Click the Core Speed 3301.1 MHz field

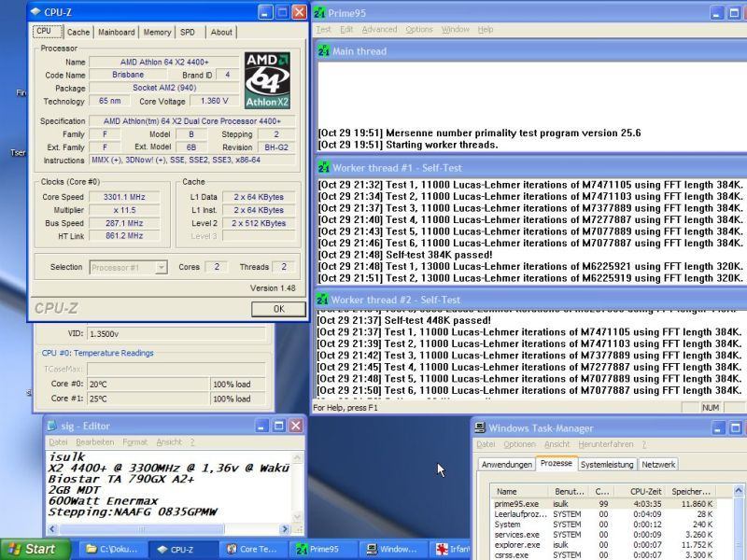click(124, 197)
